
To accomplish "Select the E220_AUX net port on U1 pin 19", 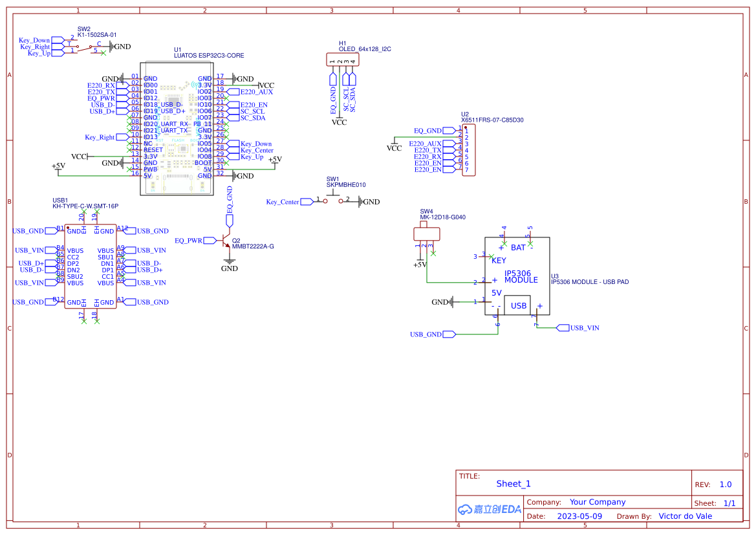I will [250, 92].
